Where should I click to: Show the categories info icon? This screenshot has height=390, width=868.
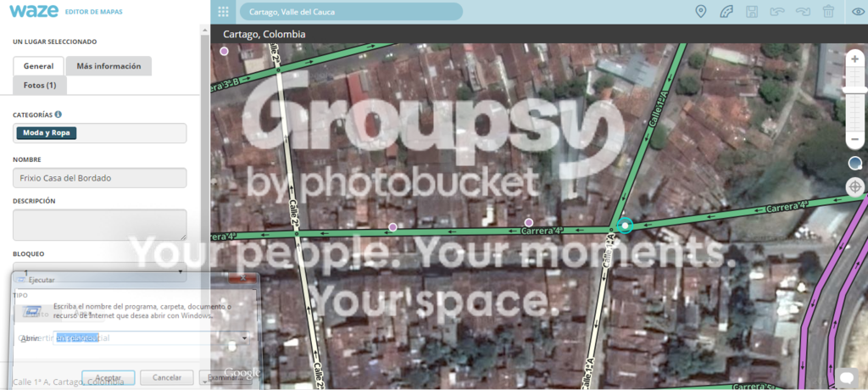tap(58, 114)
